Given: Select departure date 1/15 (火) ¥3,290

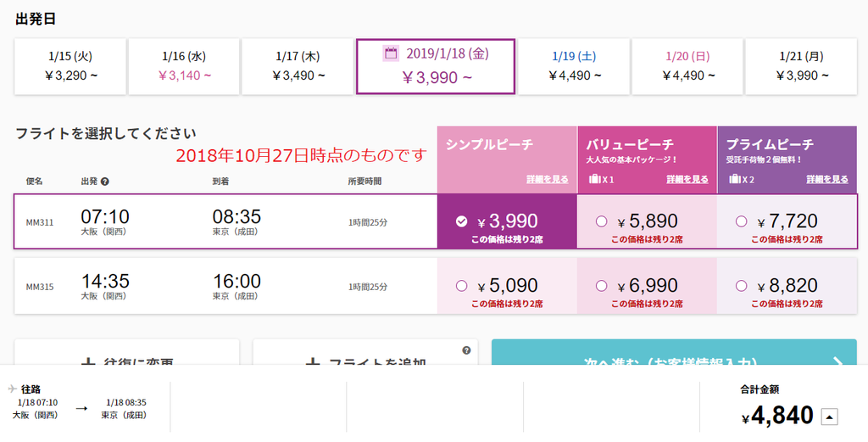Looking at the screenshot, I should (70, 66).
